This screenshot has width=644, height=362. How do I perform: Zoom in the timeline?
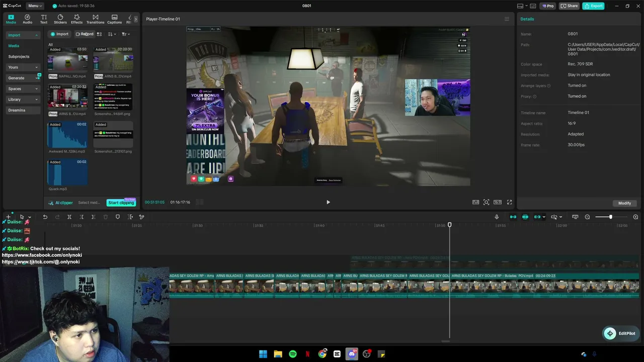[635, 217]
